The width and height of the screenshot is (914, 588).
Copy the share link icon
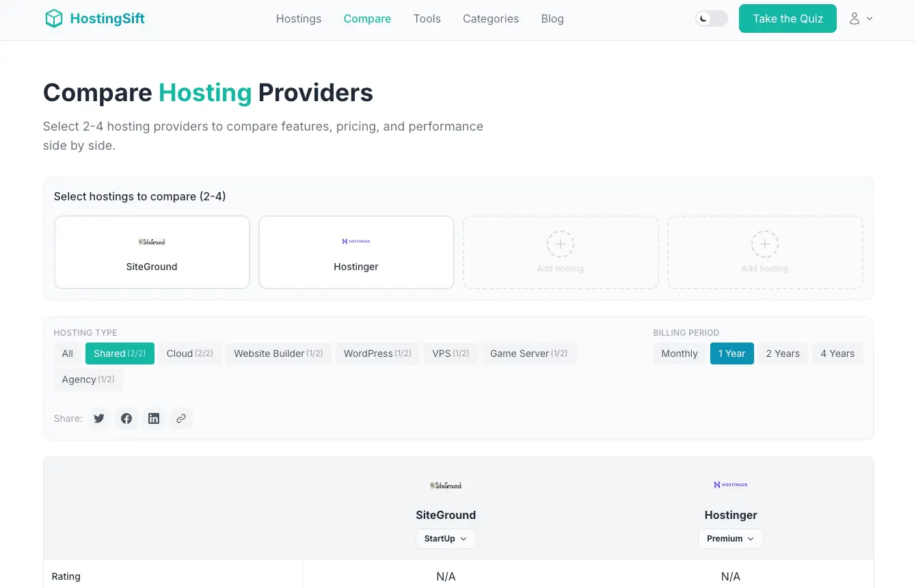[181, 418]
